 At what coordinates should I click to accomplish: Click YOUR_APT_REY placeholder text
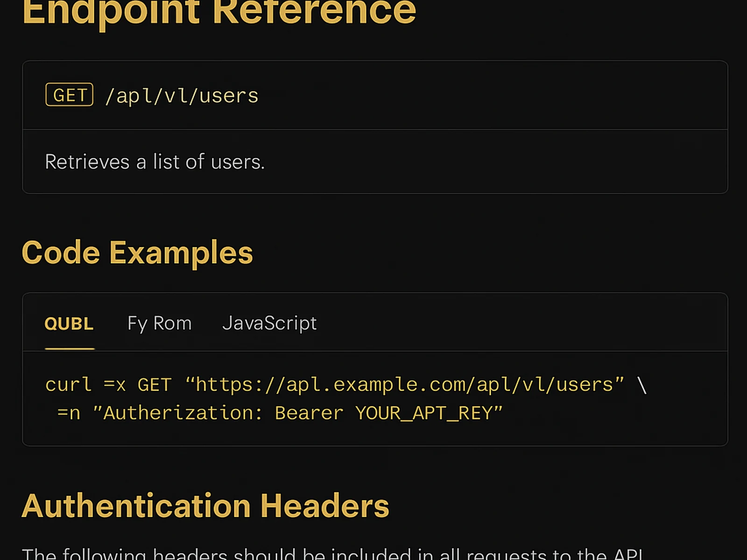(x=427, y=413)
